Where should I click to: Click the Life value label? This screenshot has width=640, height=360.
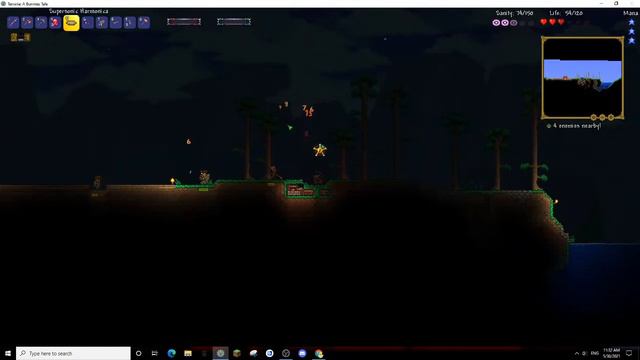566,13
